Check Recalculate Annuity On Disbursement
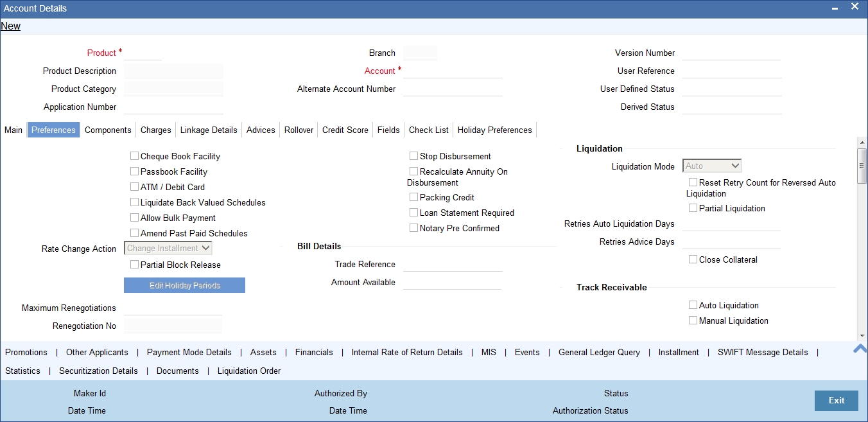The height and width of the screenshot is (422, 868). click(x=413, y=171)
